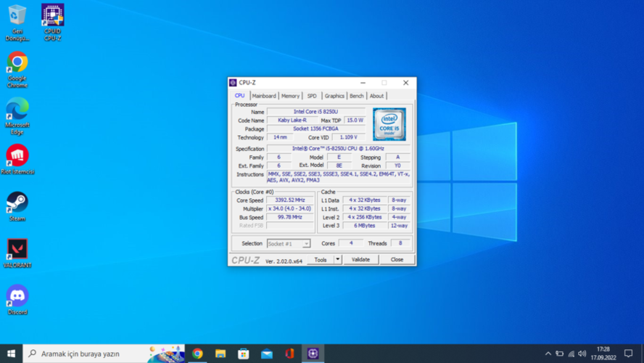The image size is (644, 363).
Task: Open Office from the taskbar
Action: tap(289, 354)
